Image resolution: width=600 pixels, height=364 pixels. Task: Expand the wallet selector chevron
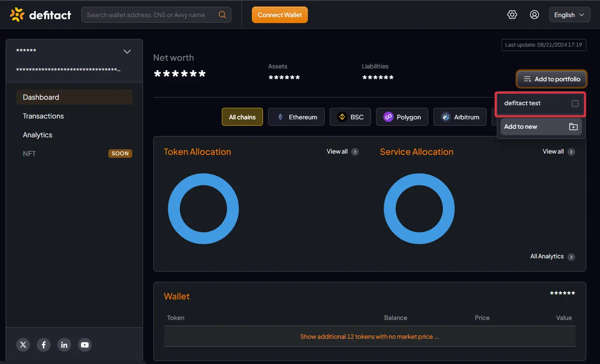pyautogui.click(x=127, y=52)
